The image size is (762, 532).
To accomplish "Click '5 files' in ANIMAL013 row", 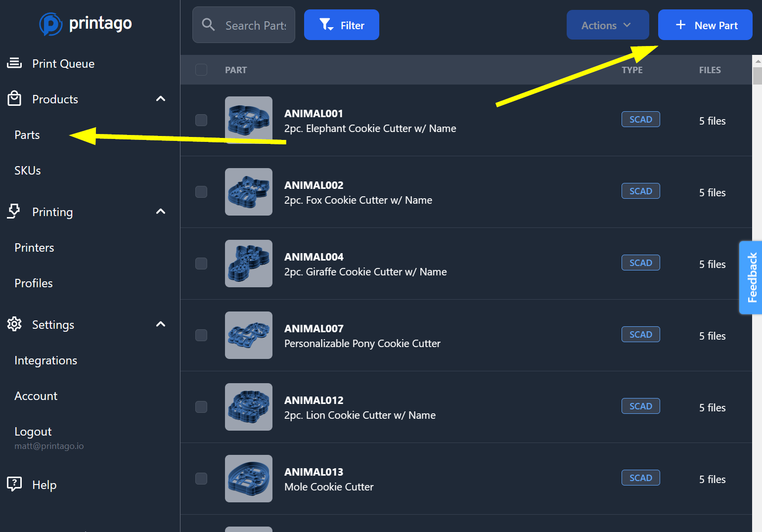I will click(712, 480).
